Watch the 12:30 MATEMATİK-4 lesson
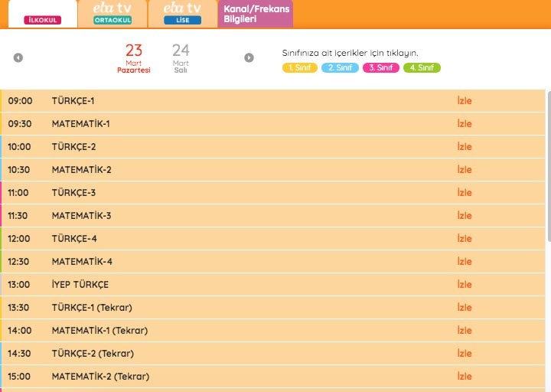Screen dimensions: 551x392 tap(464, 262)
